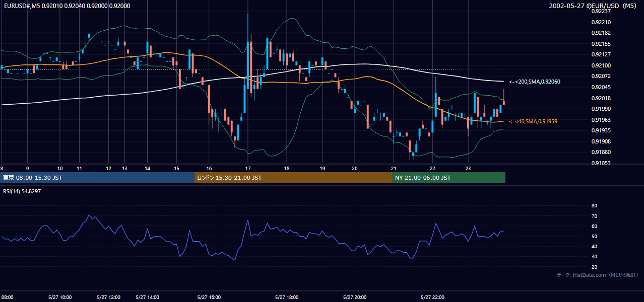Click price axis value 0.91935

[x=601, y=130]
